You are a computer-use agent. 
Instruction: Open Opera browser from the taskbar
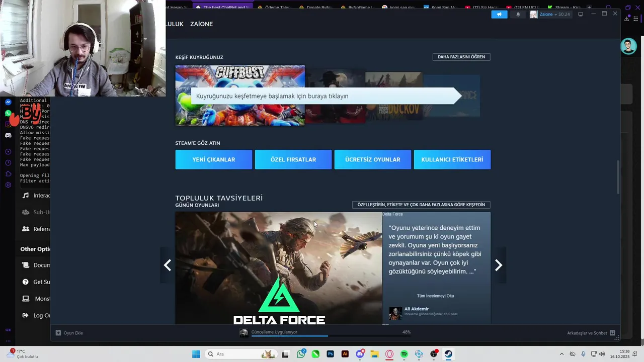pyautogui.click(x=389, y=354)
